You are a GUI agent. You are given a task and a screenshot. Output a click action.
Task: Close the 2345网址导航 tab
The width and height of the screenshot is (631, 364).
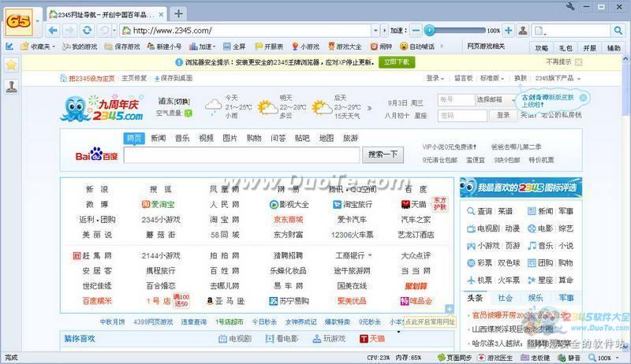[161, 14]
